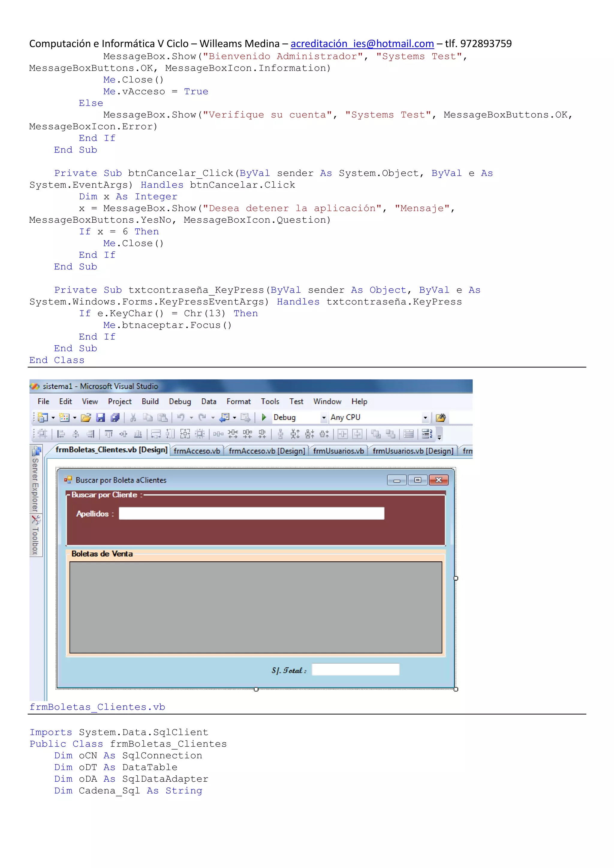Screen dimensions: 614x868
Task: Expand the Redo history dropdown arrow
Action: click(x=213, y=418)
